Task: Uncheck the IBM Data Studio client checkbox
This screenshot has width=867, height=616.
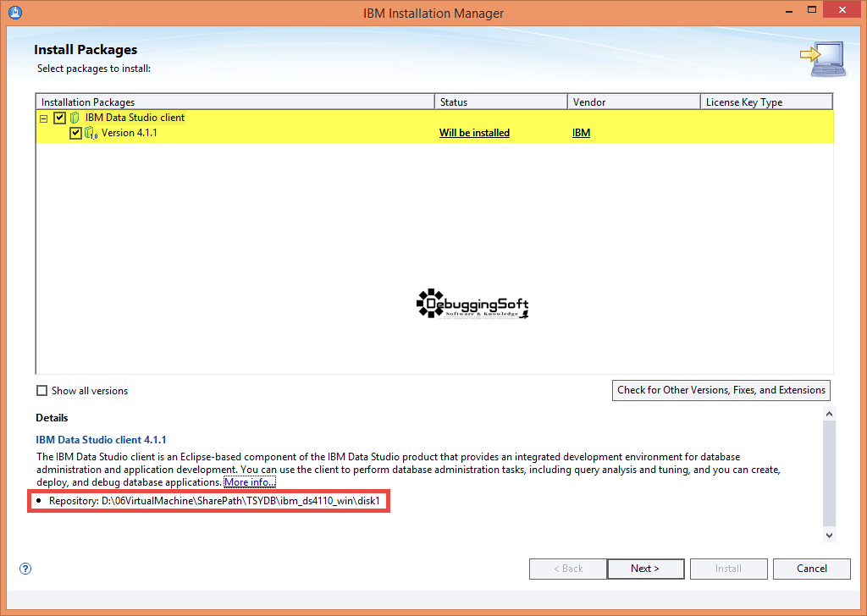Action: tap(60, 118)
